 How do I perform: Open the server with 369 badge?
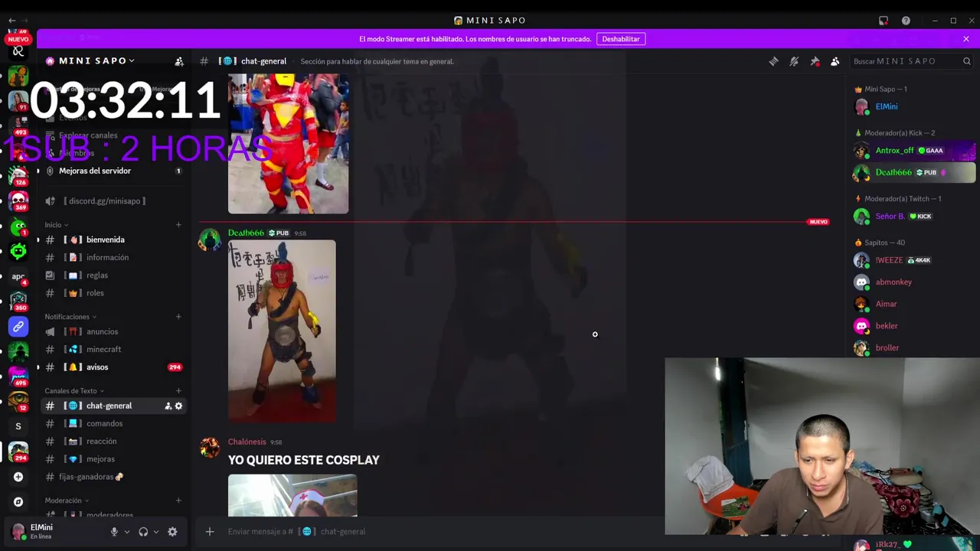pos(18,201)
